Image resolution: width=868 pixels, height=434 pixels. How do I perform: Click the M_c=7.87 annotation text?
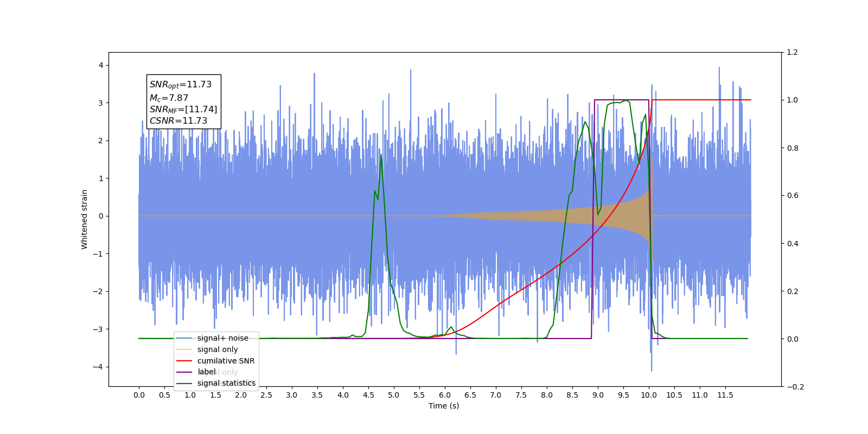[169, 98]
